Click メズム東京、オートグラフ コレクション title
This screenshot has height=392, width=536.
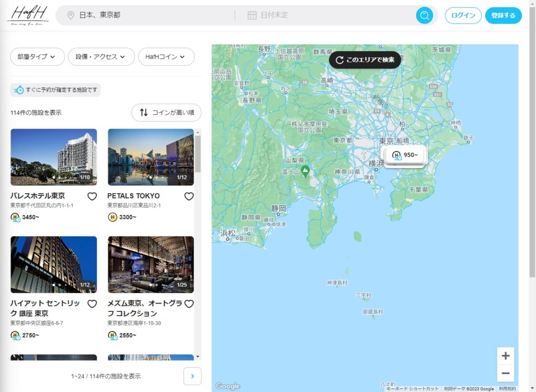coord(144,308)
